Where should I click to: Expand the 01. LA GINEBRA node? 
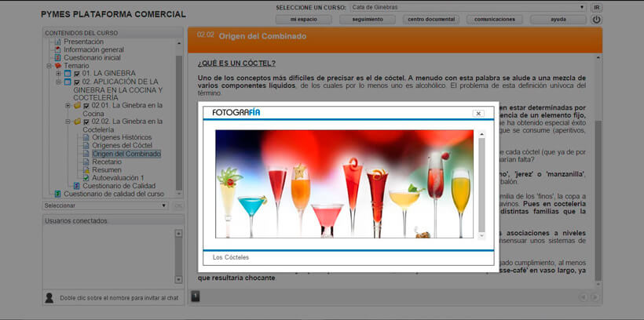[58, 74]
